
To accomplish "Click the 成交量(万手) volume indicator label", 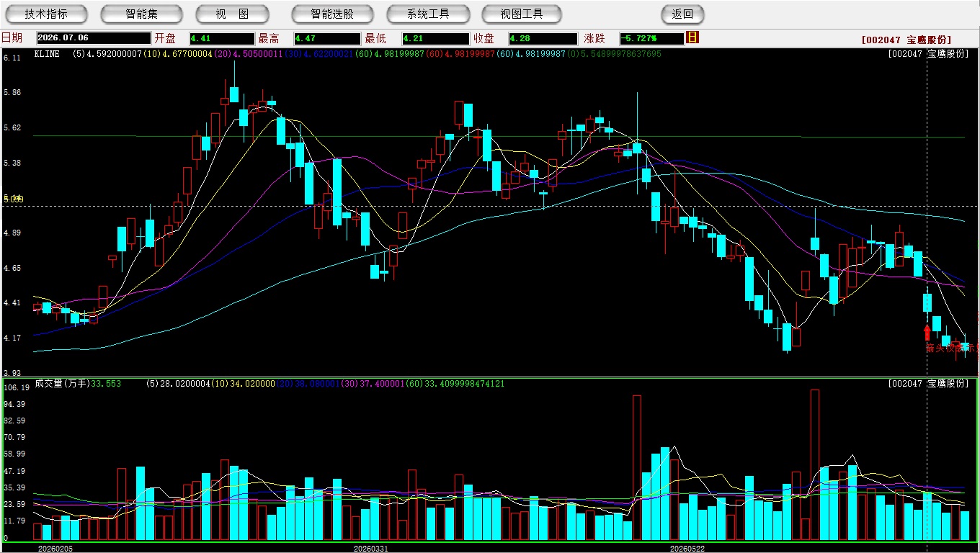I will coord(62,384).
